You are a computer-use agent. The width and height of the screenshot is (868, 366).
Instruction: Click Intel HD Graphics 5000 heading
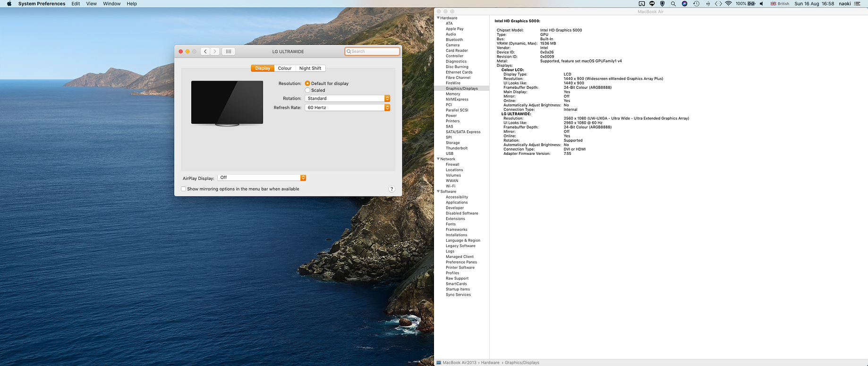[517, 21]
